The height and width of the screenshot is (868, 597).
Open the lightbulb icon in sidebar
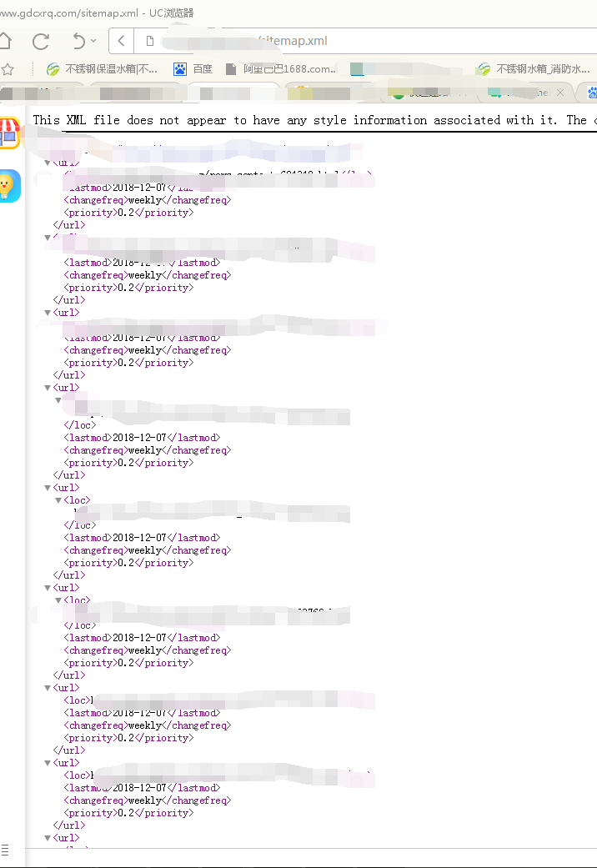tap(8, 185)
